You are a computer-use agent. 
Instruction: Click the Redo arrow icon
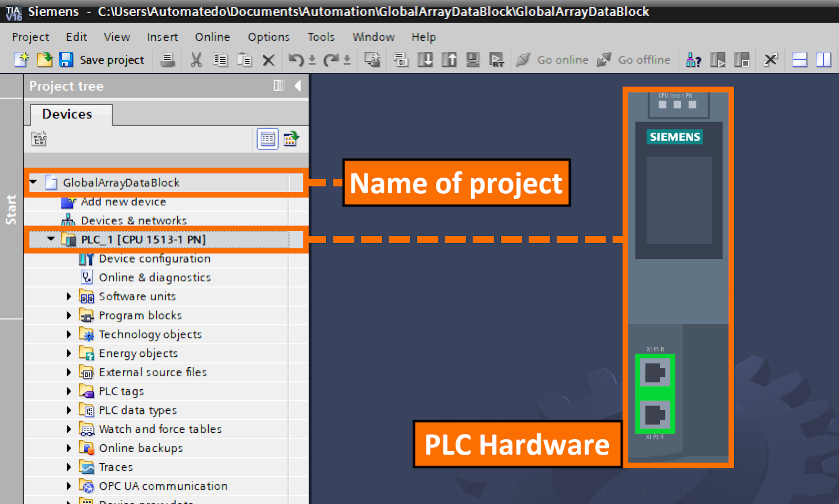(x=330, y=60)
